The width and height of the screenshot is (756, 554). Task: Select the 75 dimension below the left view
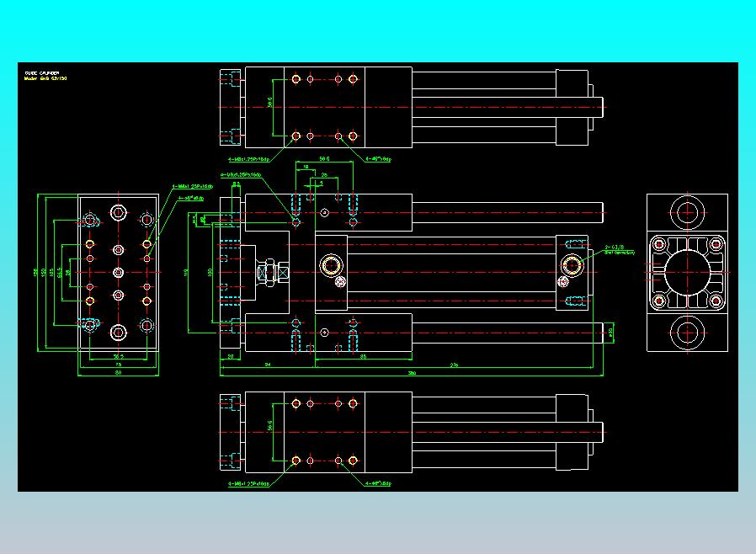point(118,365)
